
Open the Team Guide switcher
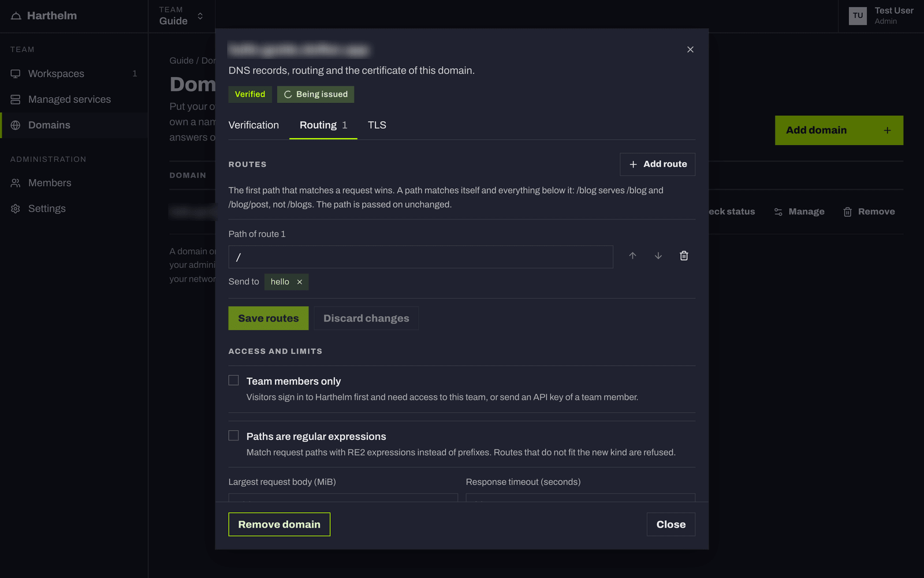click(x=181, y=16)
